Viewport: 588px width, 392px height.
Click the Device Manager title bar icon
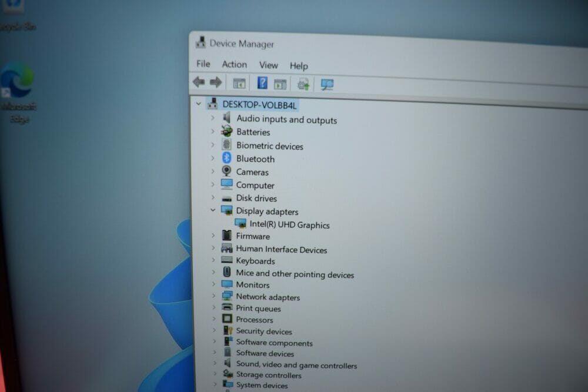(x=201, y=42)
